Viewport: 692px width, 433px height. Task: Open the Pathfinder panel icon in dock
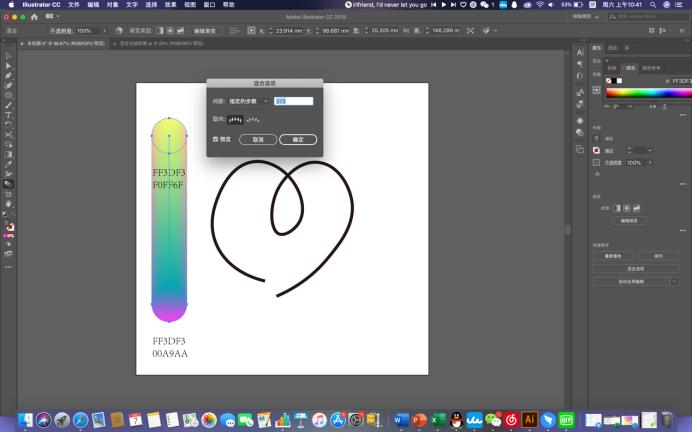[580, 150]
